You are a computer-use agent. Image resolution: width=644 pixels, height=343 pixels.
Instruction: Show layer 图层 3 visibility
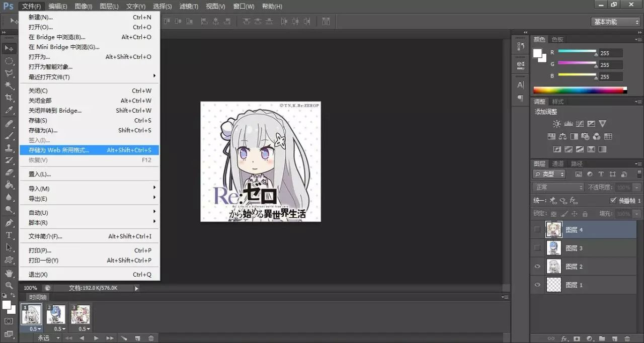[537, 248]
